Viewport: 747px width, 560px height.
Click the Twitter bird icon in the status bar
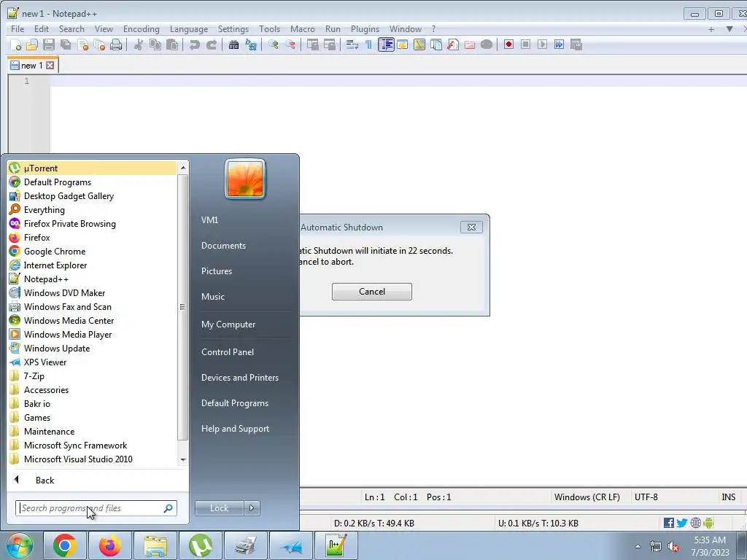click(x=682, y=523)
